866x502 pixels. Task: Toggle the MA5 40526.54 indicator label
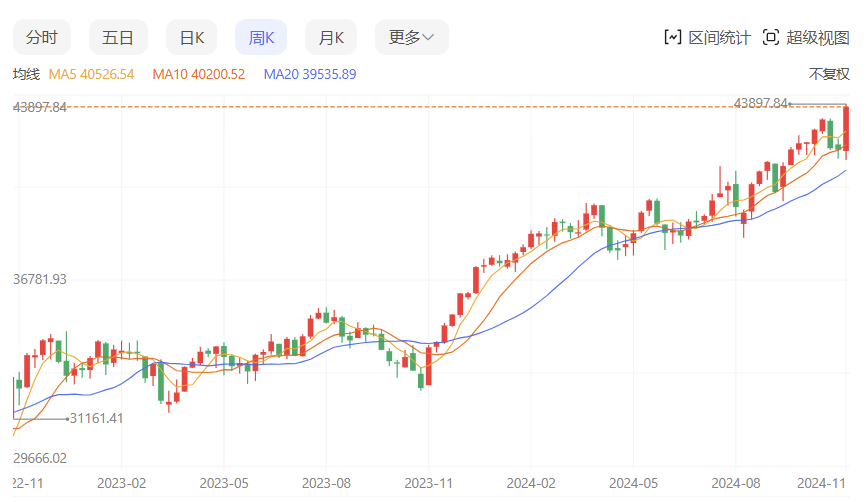[x=91, y=74]
